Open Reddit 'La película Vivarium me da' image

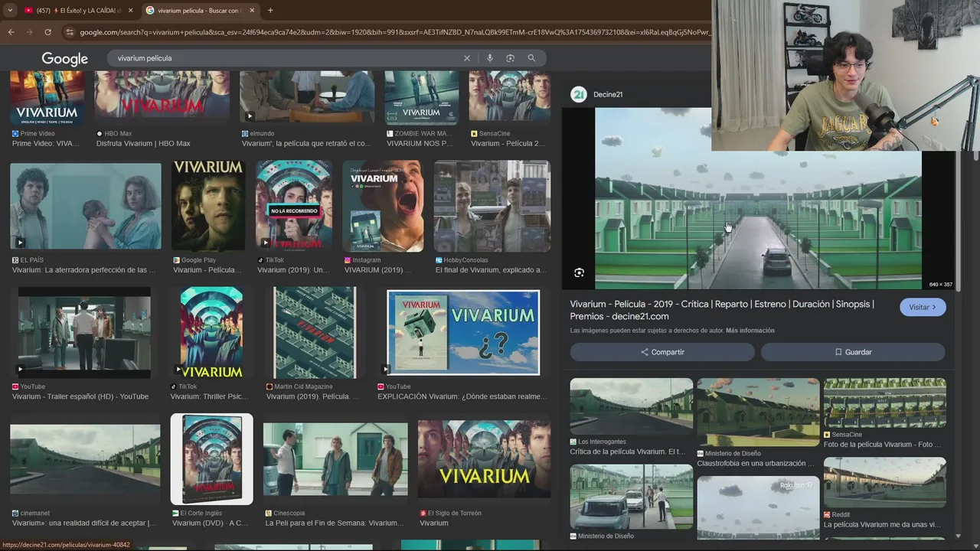pos(885,482)
